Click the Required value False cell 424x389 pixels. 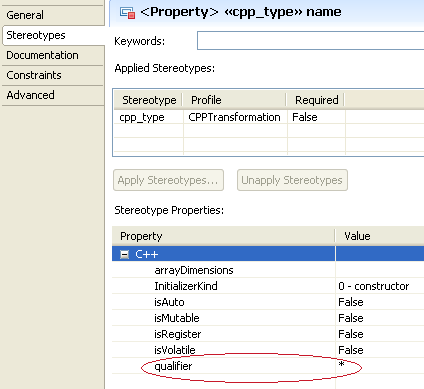click(316, 117)
